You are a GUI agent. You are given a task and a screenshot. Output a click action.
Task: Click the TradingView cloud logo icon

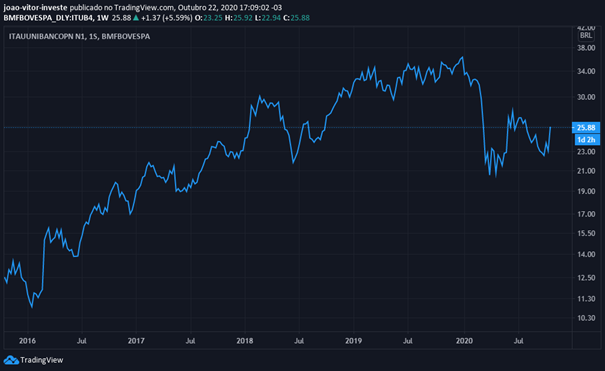pyautogui.click(x=11, y=360)
